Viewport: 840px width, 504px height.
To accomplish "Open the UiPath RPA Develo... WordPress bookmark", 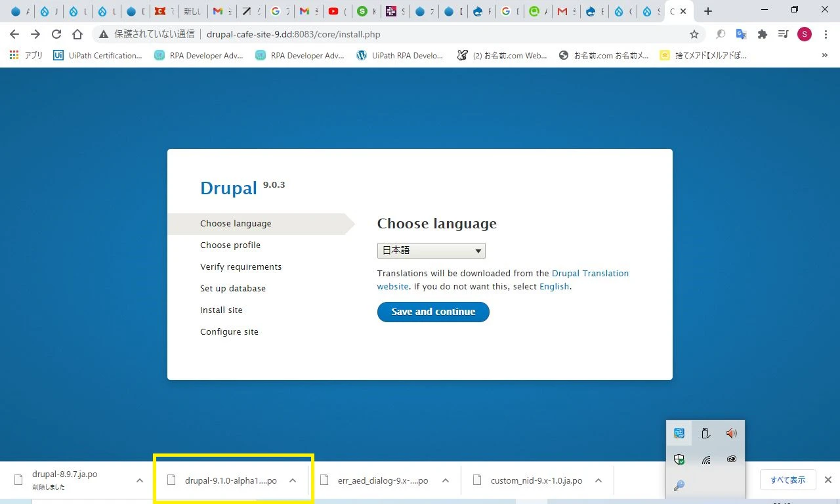I will pos(400,56).
